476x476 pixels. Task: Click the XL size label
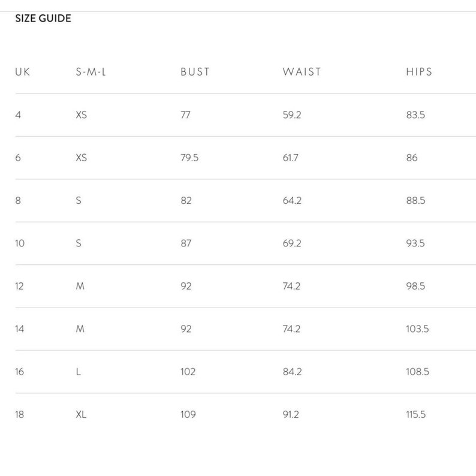(x=81, y=414)
